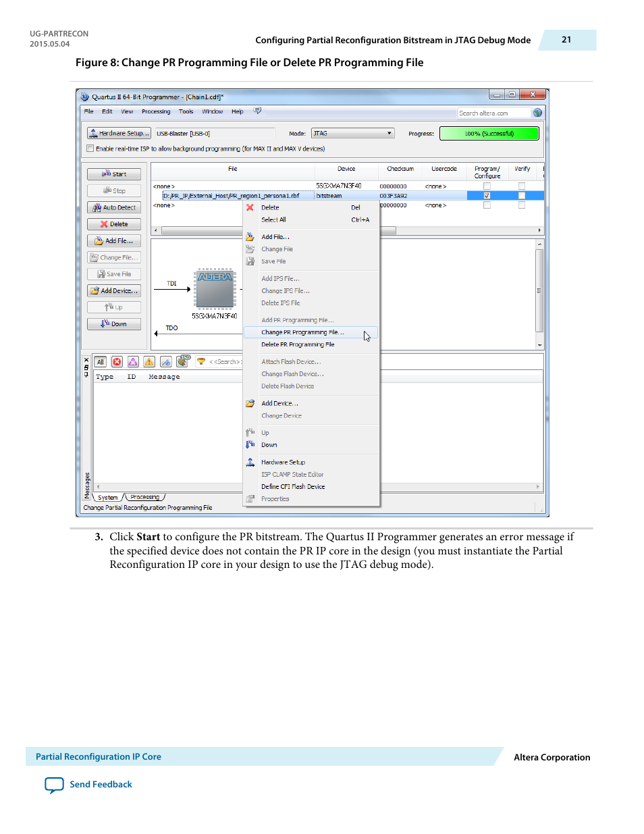Click the Save File button in left panel
The image size is (644, 834).
coord(114,273)
